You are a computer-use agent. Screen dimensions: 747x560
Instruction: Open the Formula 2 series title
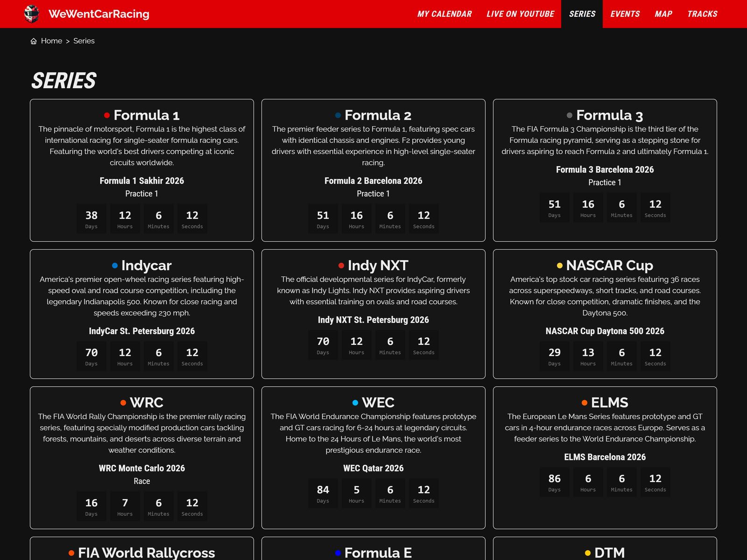(x=378, y=115)
